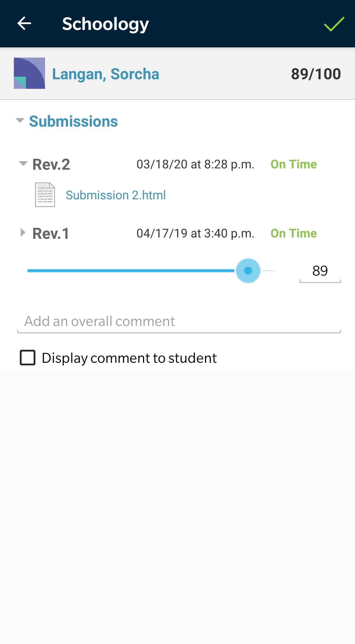
Task: Tap the grade slider handle
Action: (x=248, y=271)
